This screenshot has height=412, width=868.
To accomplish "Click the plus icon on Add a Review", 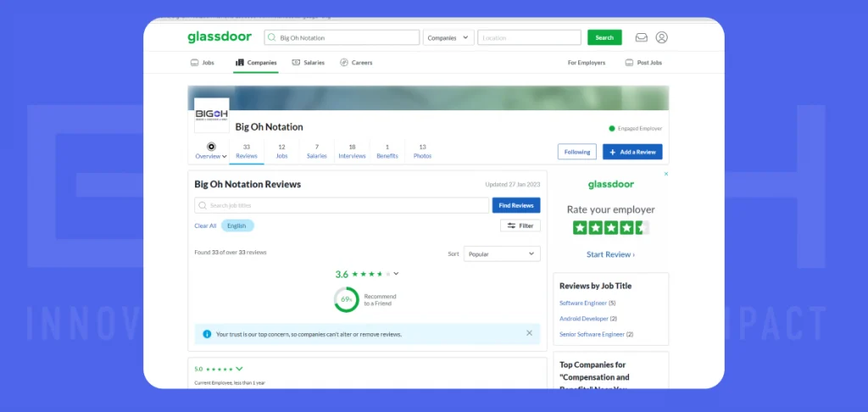I will 612,152.
